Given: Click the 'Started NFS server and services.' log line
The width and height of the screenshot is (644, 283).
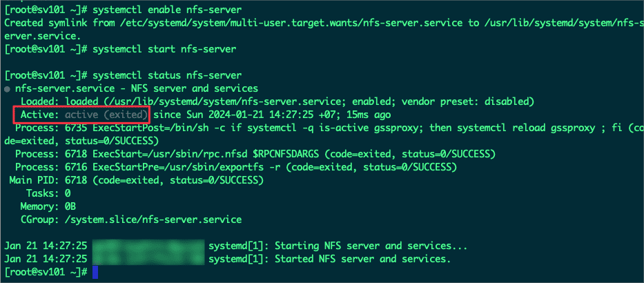Looking at the screenshot, I should (362, 260).
